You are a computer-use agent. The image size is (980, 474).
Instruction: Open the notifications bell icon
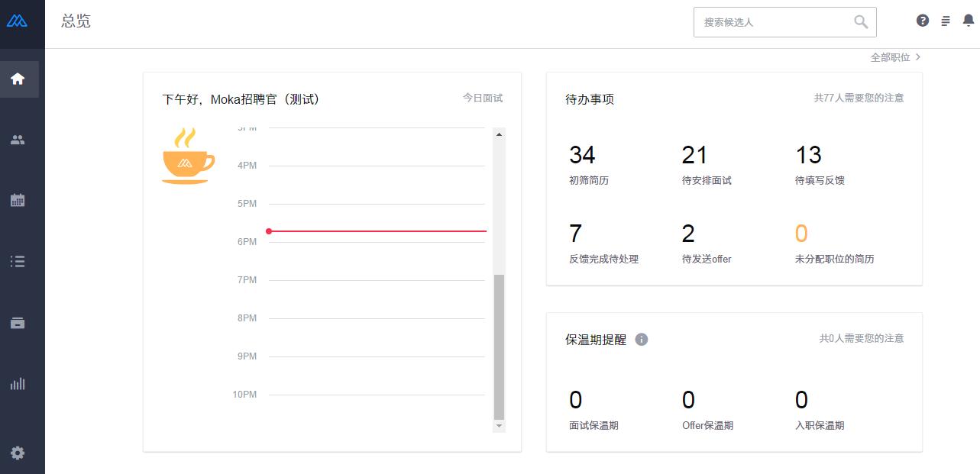(x=968, y=21)
